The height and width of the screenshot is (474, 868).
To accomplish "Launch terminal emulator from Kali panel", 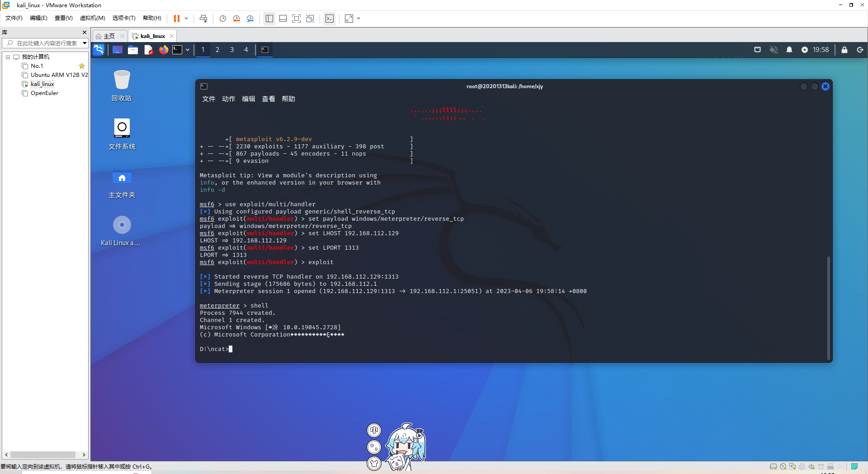I will [177, 50].
